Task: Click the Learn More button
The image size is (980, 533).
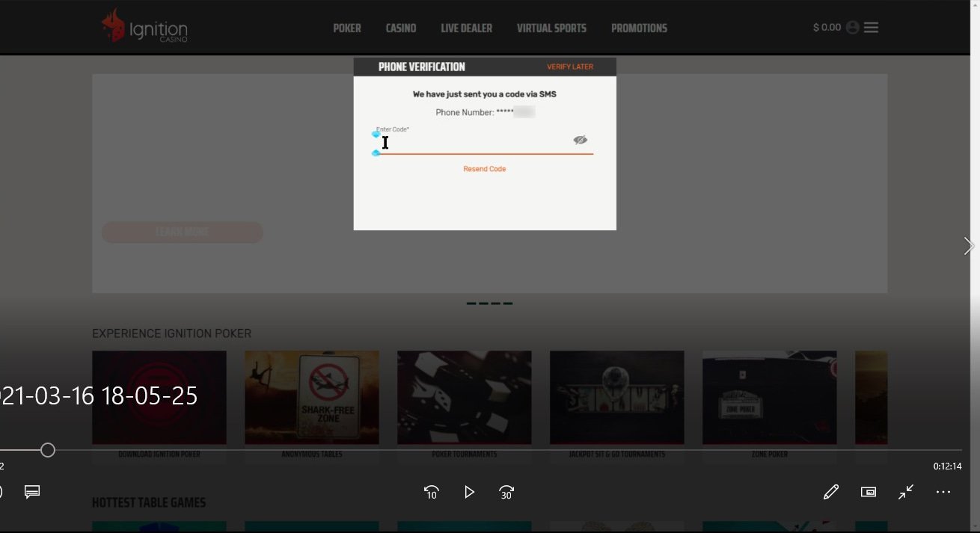Action: pyautogui.click(x=183, y=232)
